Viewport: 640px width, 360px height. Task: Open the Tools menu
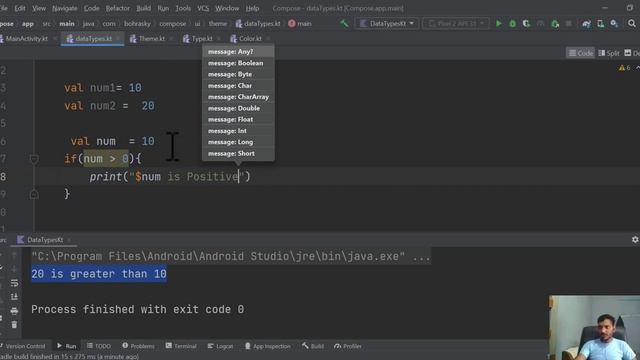(x=183, y=8)
